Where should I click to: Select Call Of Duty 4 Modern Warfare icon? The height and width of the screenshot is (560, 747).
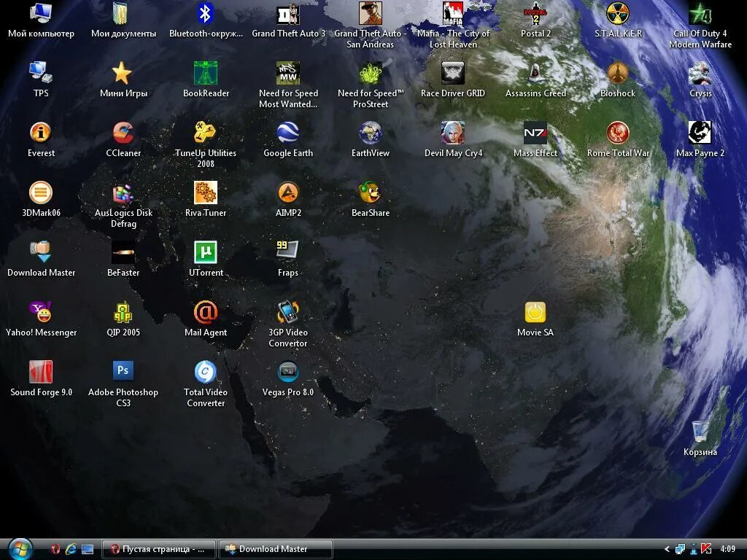pyautogui.click(x=700, y=13)
